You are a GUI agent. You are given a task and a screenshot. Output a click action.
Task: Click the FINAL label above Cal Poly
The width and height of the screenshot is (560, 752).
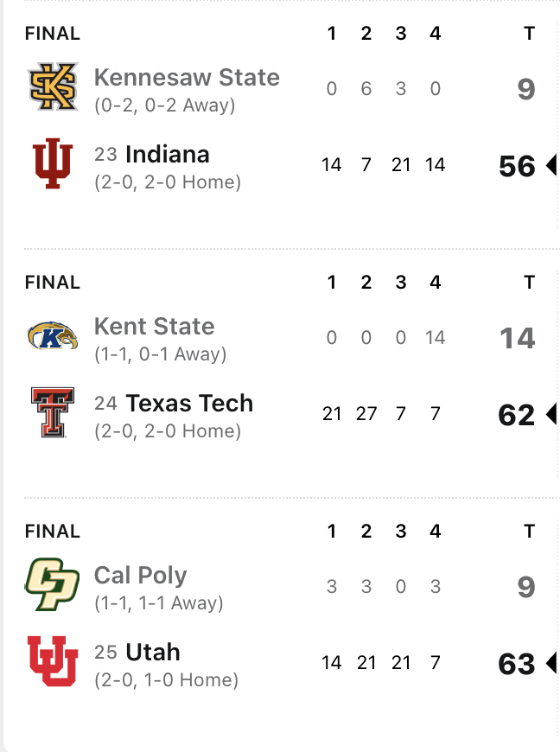(x=52, y=532)
